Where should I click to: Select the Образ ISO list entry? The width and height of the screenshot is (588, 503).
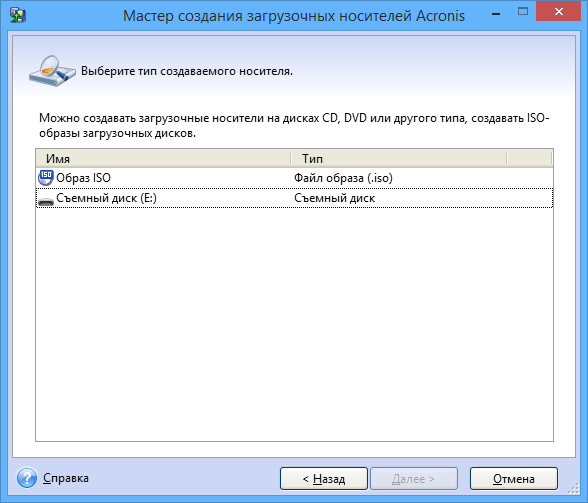[294, 178]
